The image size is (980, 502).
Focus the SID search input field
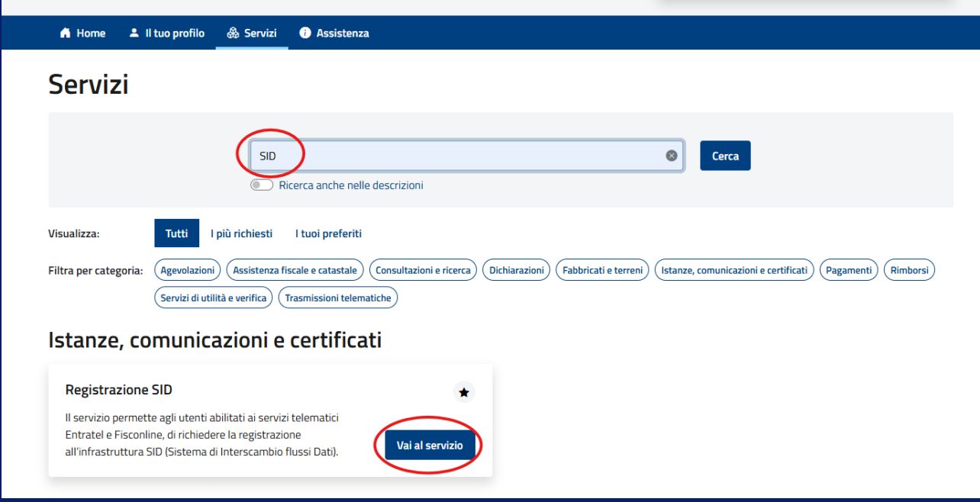(466, 156)
